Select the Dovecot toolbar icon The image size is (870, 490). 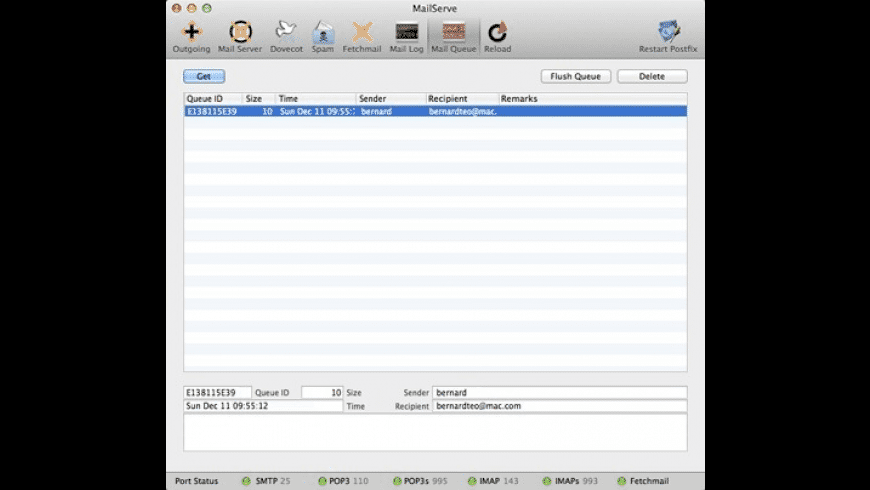click(x=286, y=37)
